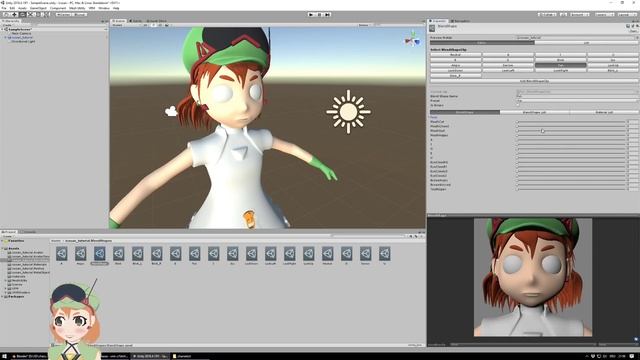Open the Window menu
This screenshot has height=360, width=640.
(104, 8)
